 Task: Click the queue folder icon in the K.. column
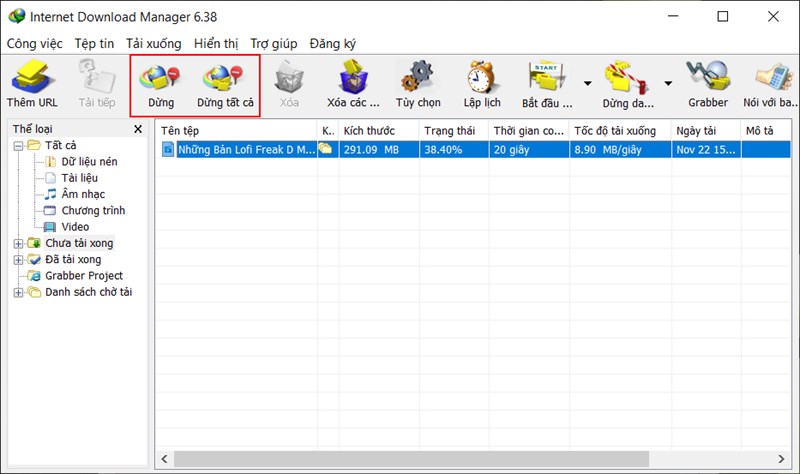pyautogui.click(x=326, y=148)
